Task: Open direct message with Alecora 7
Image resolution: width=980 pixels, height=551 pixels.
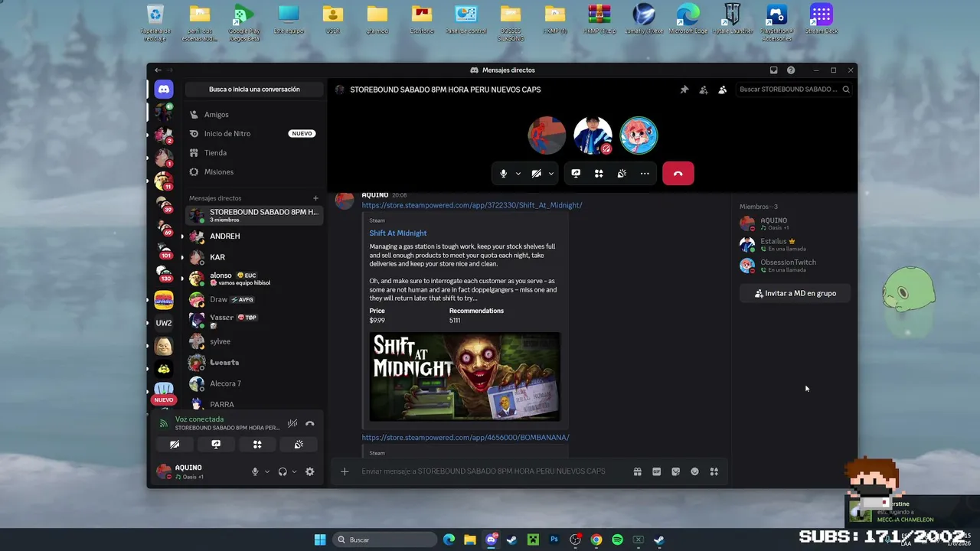Action: tap(253, 383)
